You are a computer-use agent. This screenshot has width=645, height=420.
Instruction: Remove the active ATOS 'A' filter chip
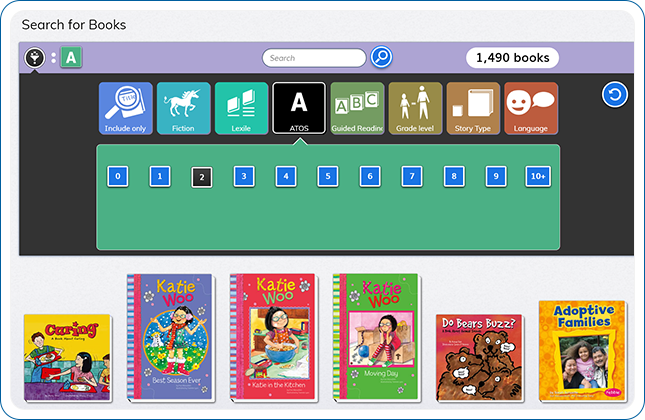(x=71, y=57)
